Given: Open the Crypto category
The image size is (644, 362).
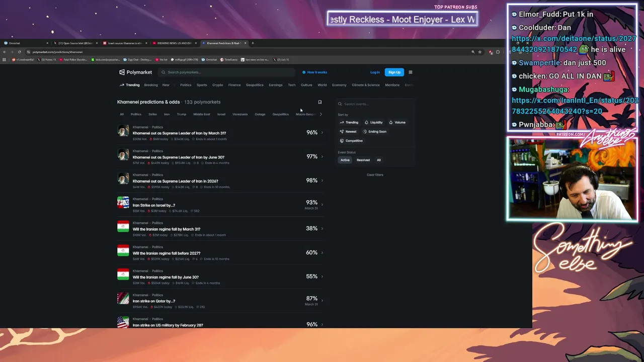Looking at the screenshot, I should tap(217, 85).
